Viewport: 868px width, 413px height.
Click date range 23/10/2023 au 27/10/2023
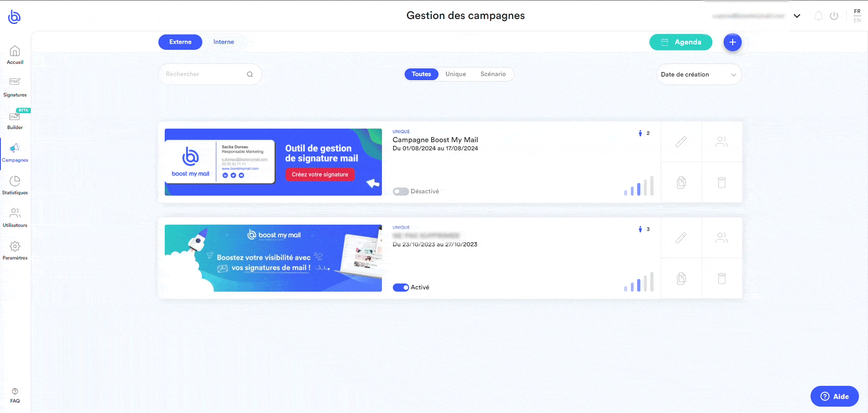pos(435,245)
